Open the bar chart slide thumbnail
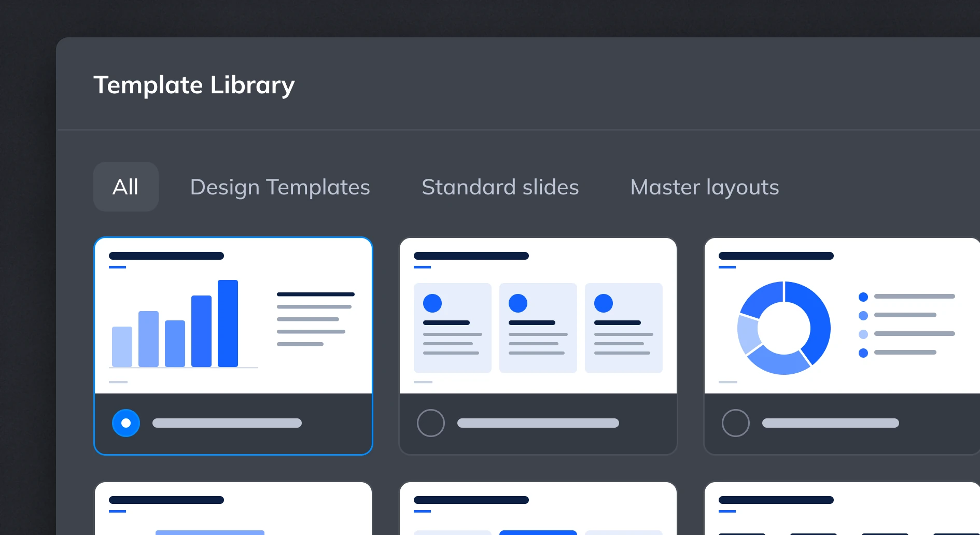 pyautogui.click(x=233, y=316)
